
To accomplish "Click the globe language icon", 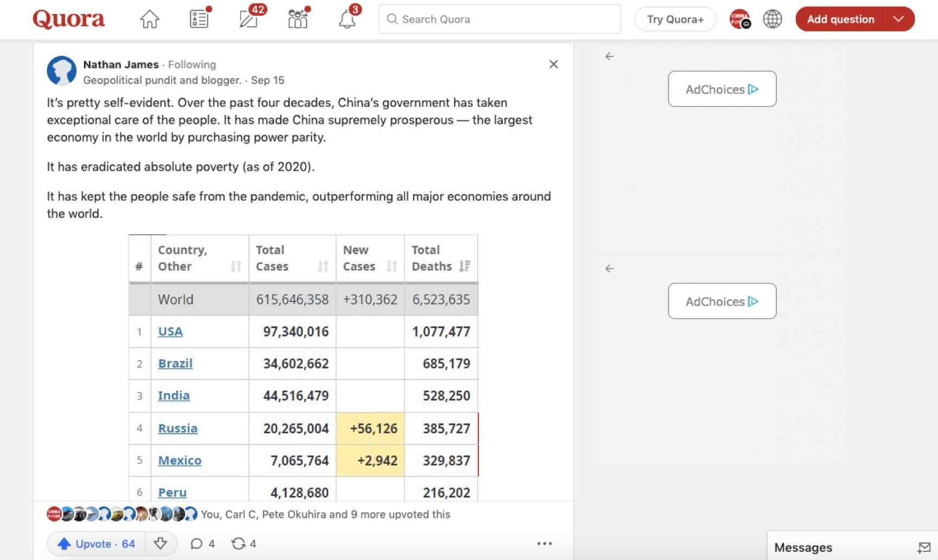I will [x=772, y=20].
